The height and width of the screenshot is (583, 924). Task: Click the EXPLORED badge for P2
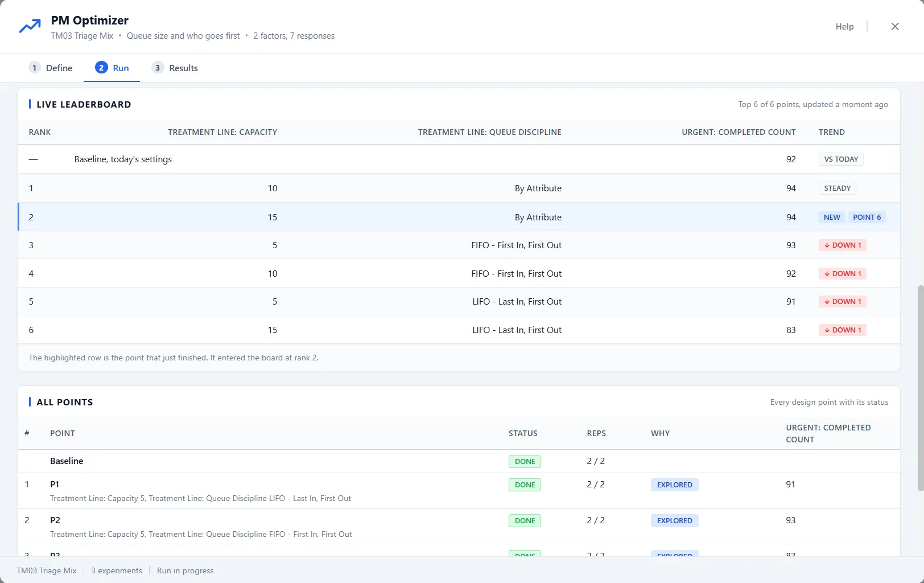[x=674, y=521]
